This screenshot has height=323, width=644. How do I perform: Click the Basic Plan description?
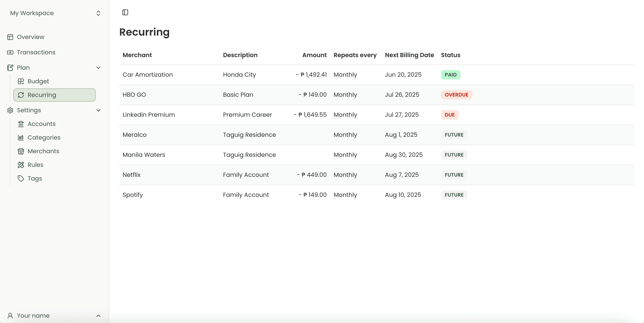238,95
